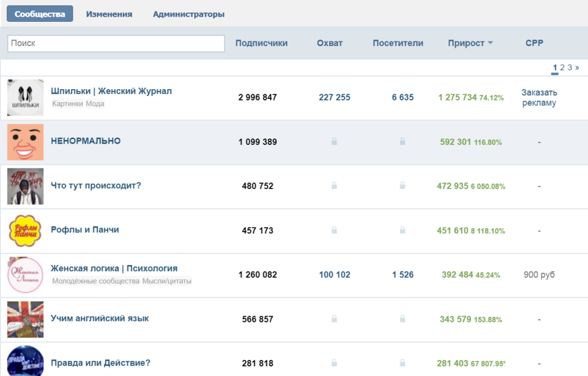Click Заказать рекламу for Шпильки
Viewport: 588px width, 376px height.
539,98
